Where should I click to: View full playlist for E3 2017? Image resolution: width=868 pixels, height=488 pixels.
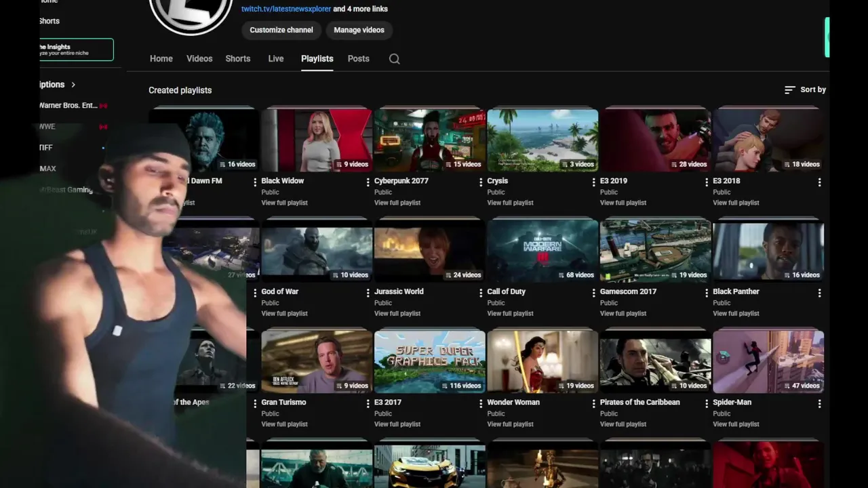point(397,424)
